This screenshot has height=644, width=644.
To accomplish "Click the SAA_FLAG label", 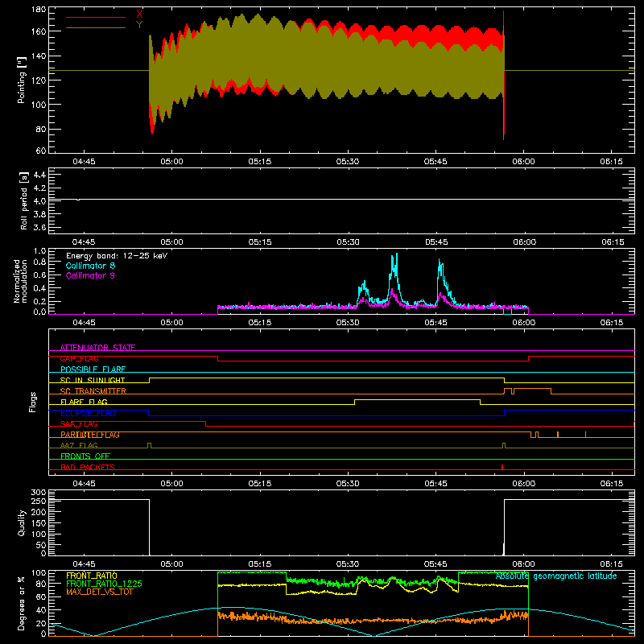I will pos(79,424).
